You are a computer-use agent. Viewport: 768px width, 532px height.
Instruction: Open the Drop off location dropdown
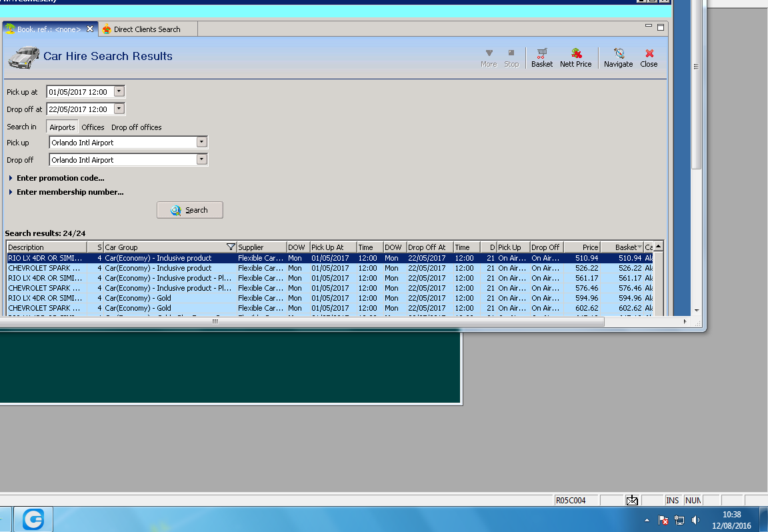[201, 160]
